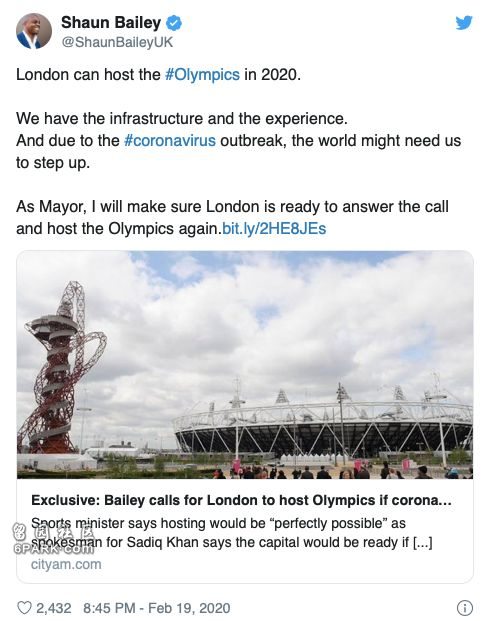Open the Olympic stadium article image
The width and height of the screenshot is (488, 621).
[245, 364]
